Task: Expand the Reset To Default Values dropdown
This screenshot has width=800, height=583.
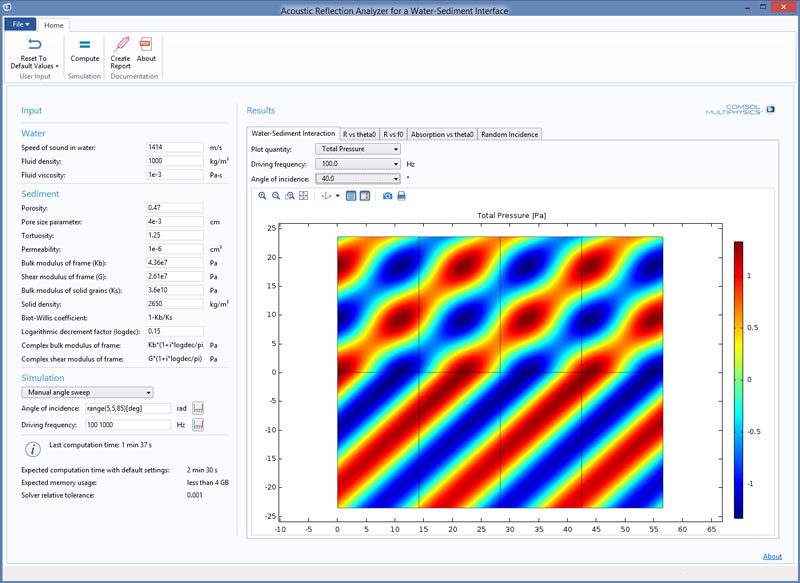Action: 57,66
